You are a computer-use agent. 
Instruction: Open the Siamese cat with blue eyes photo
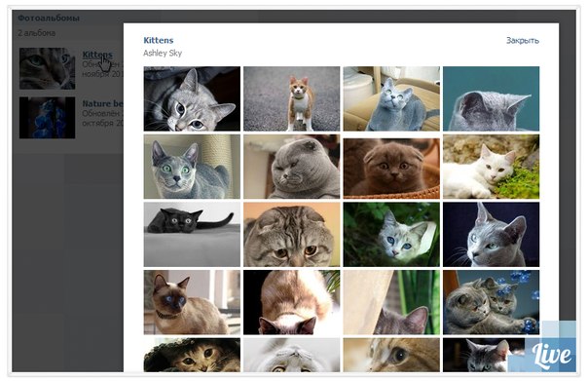[192, 302]
